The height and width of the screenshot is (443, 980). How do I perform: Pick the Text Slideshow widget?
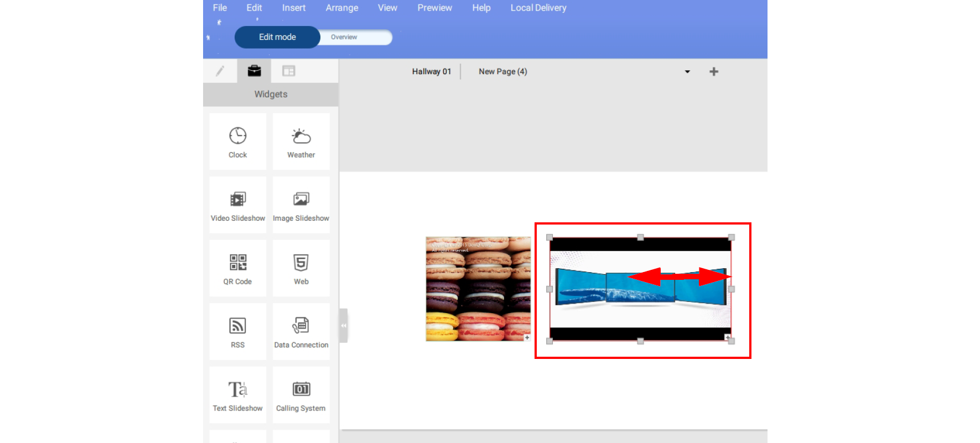coord(237,395)
